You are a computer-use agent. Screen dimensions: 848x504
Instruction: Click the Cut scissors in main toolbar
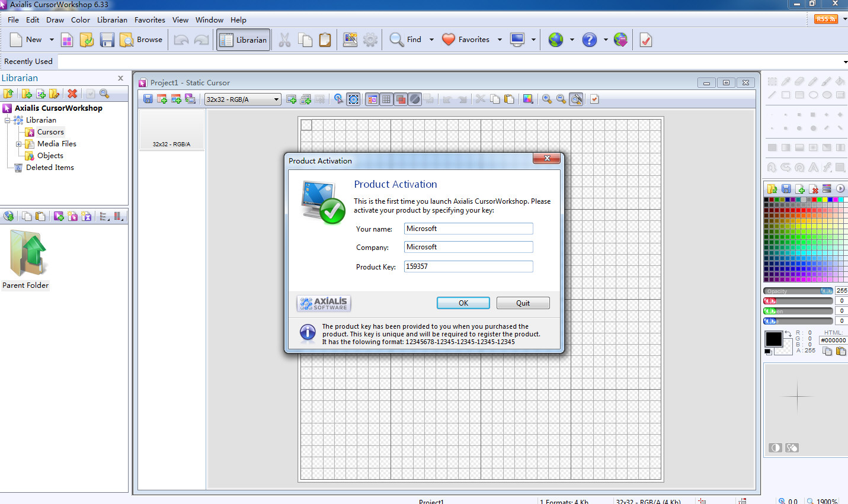click(x=284, y=40)
